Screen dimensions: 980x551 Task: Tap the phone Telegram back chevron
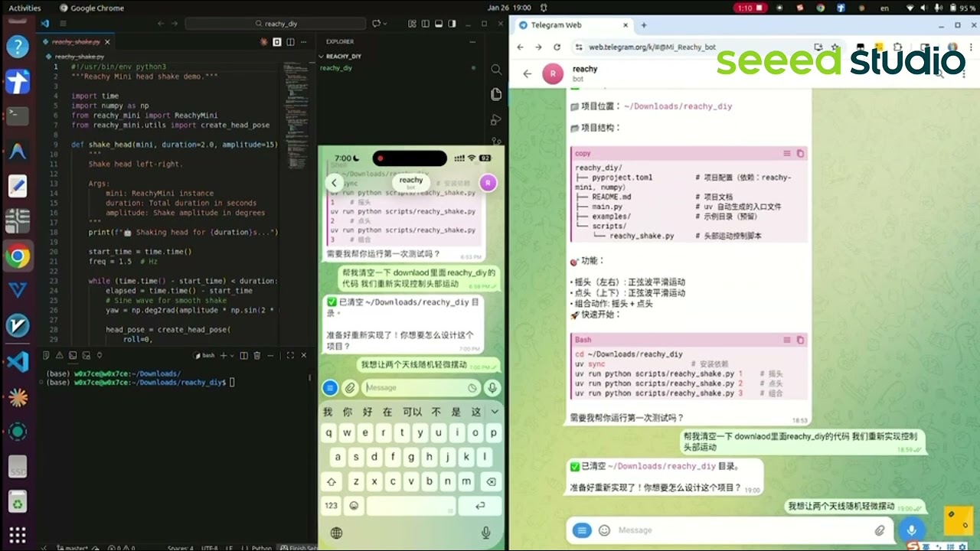coord(334,183)
